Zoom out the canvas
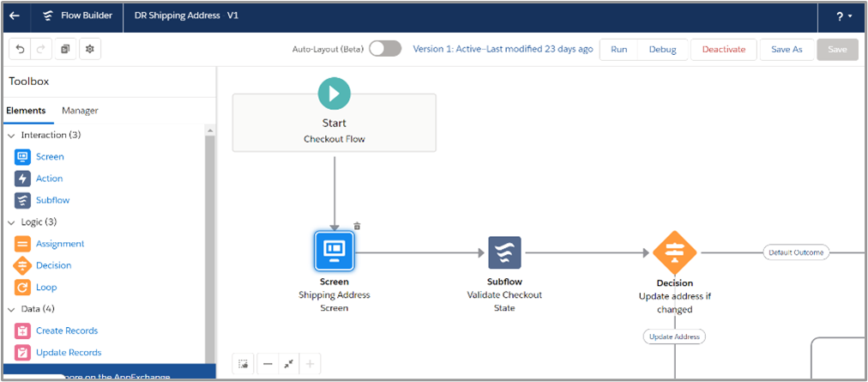The width and height of the screenshot is (868, 382). [268, 364]
